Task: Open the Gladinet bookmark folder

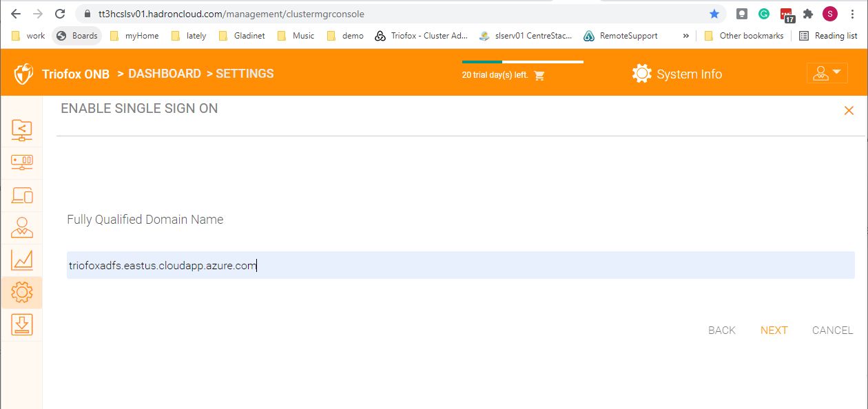Action: (242, 36)
